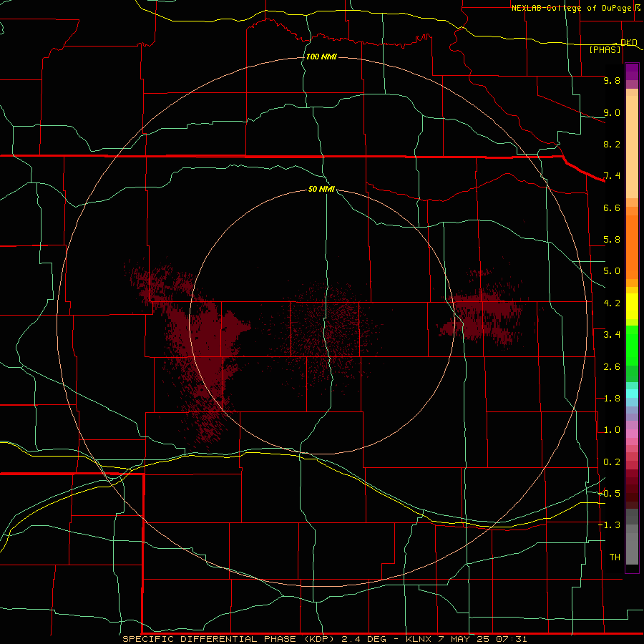Click the 07:31 timestamp
Screen dimensions: 644x644
[x=512, y=639]
